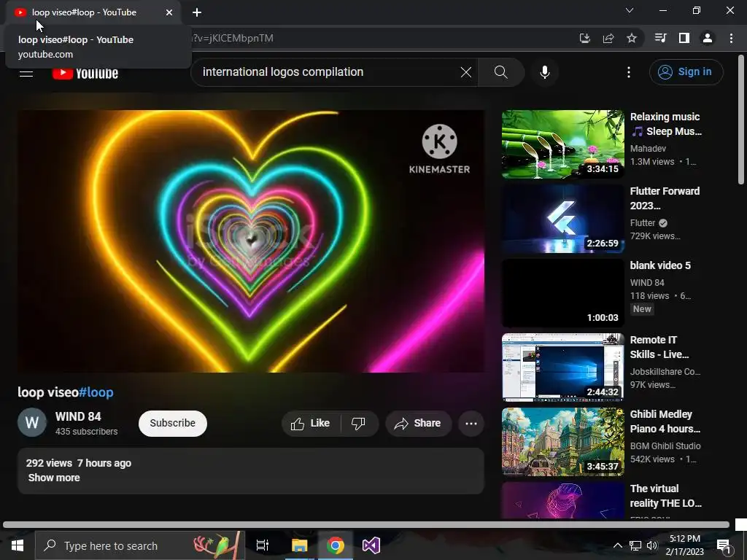This screenshot has width=747, height=560.
Task: Like the loop video
Action: tap(311, 424)
